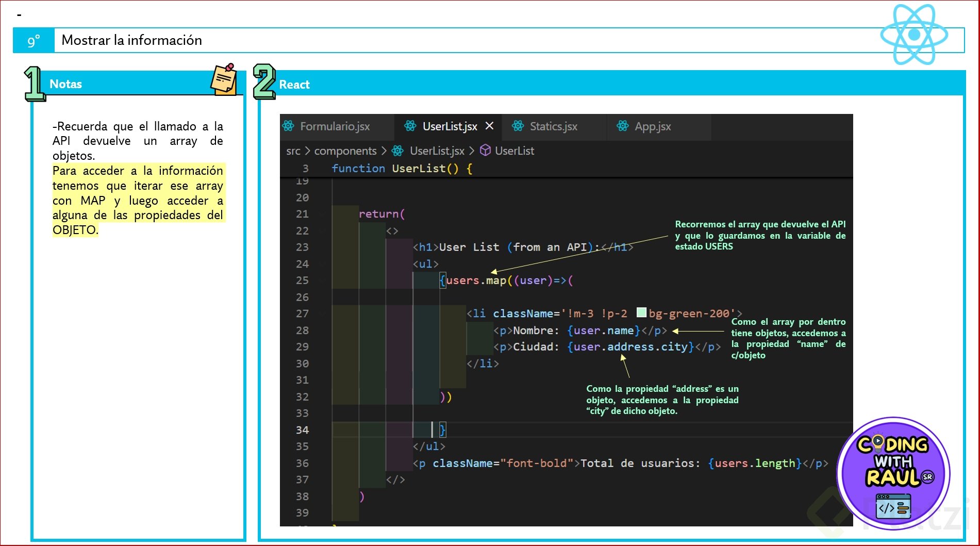Screen dimensions: 980x546
Task: Click the large React atom logo
Action: click(913, 35)
